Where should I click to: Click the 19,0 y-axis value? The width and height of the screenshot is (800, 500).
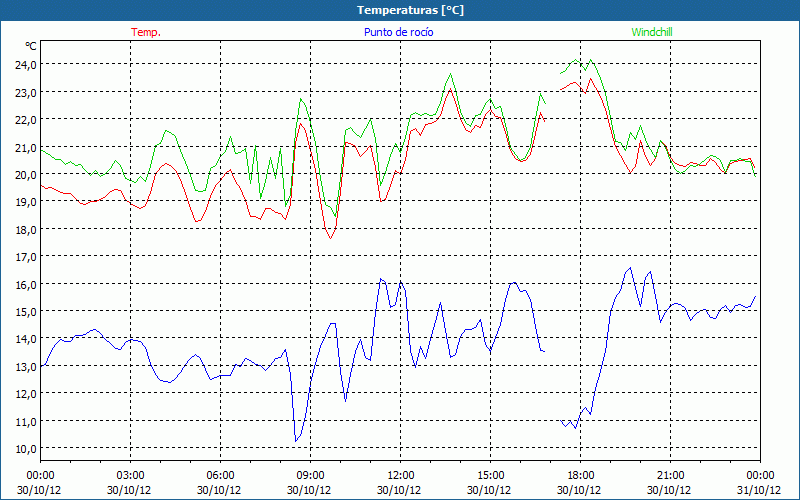tap(27, 202)
